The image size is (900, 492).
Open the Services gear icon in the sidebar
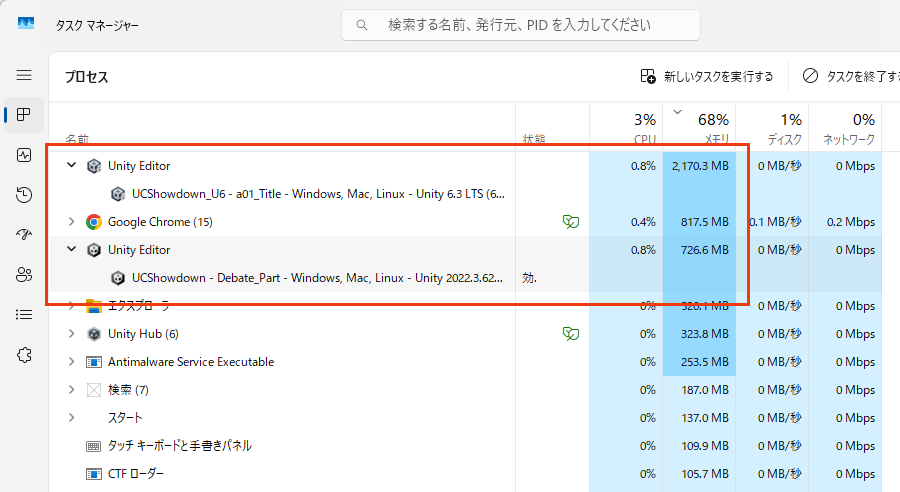pyautogui.click(x=24, y=355)
